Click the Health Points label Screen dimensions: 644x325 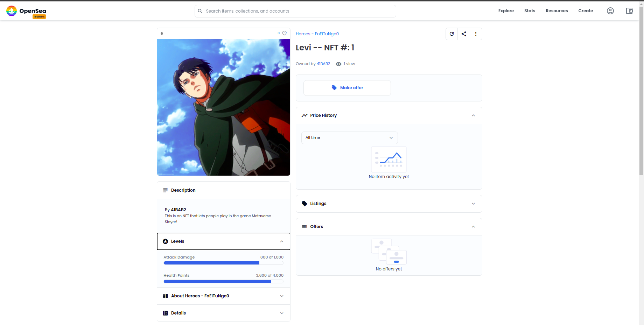point(176,275)
